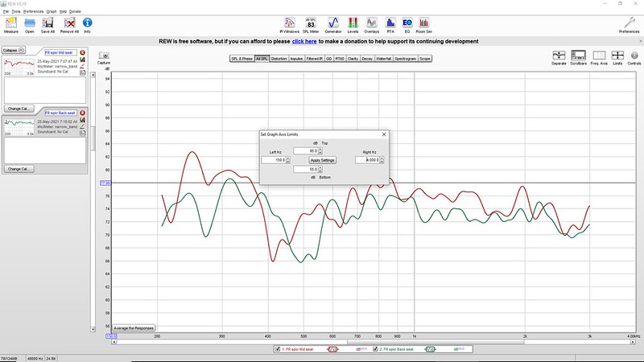Switch to the Waterfall tab

[384, 59]
